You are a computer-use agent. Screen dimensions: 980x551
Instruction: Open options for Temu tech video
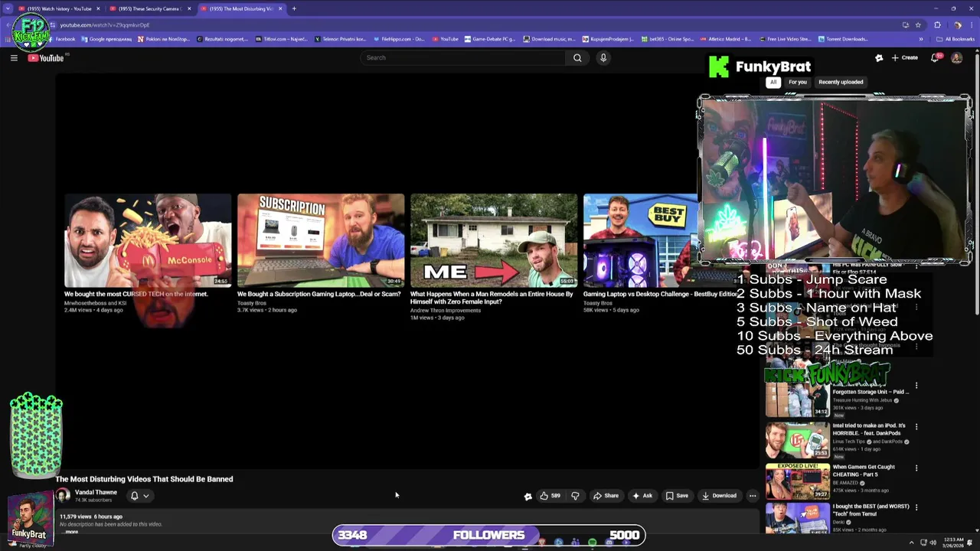(x=916, y=507)
